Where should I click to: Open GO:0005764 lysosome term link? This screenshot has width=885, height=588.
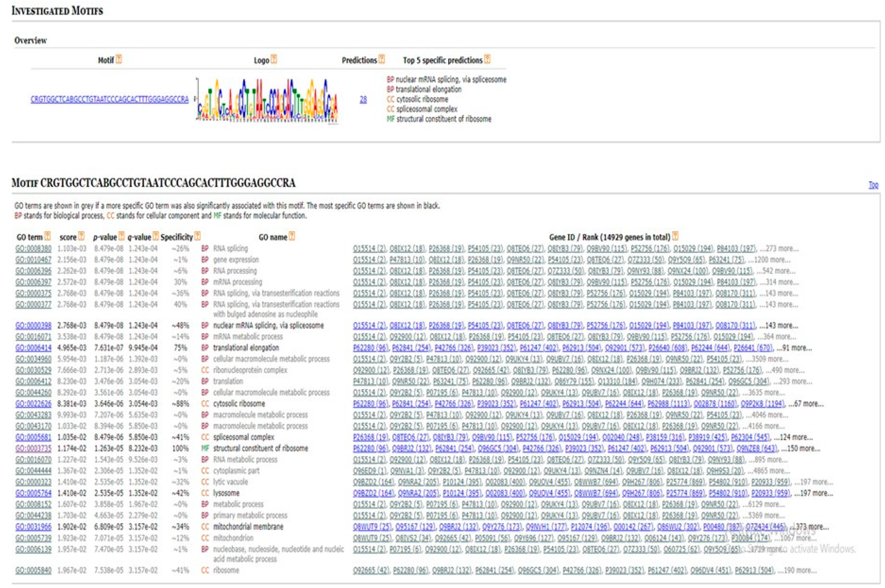pyautogui.click(x=33, y=493)
